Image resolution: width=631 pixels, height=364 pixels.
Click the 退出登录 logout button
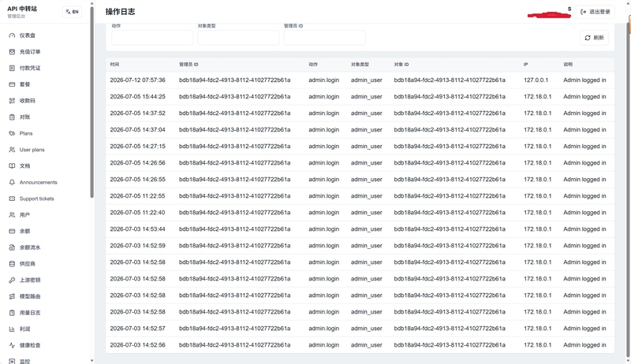click(596, 12)
